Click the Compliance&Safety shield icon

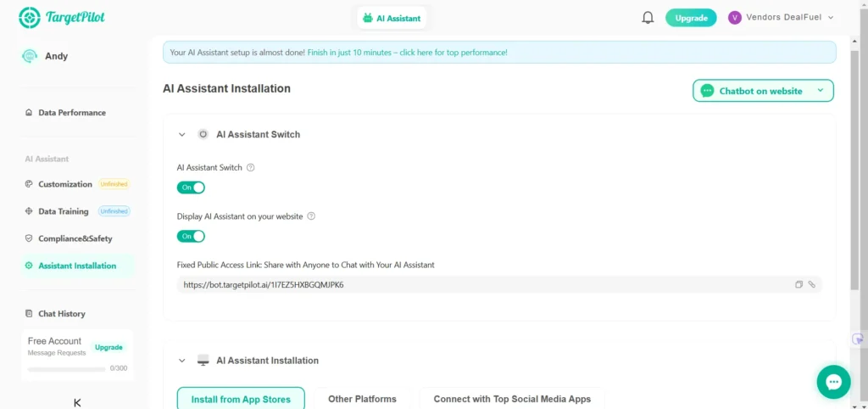click(29, 238)
